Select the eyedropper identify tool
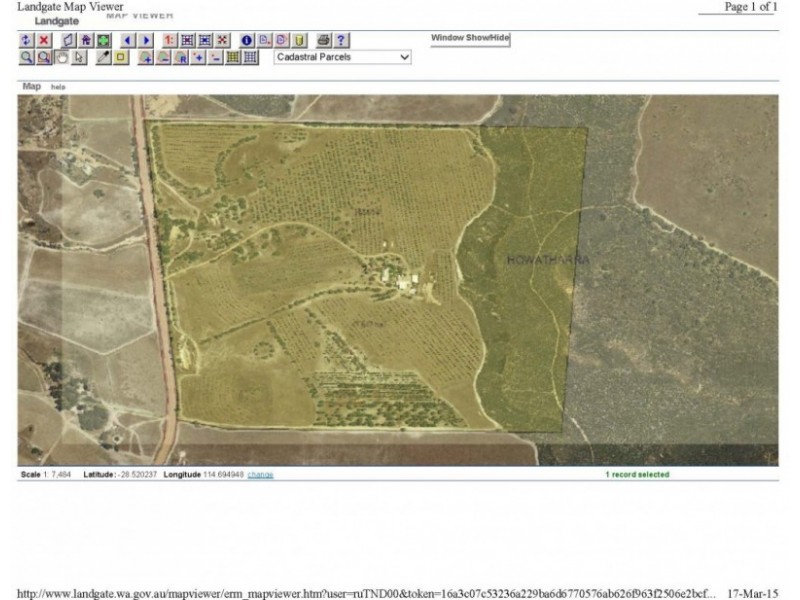800x600 pixels. pyautogui.click(x=103, y=57)
